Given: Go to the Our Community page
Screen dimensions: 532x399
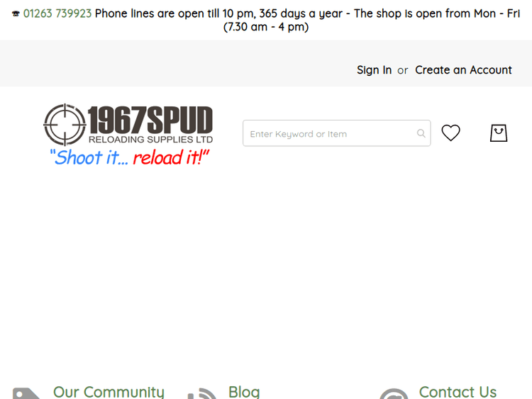Looking at the screenshot, I should pos(109,392).
